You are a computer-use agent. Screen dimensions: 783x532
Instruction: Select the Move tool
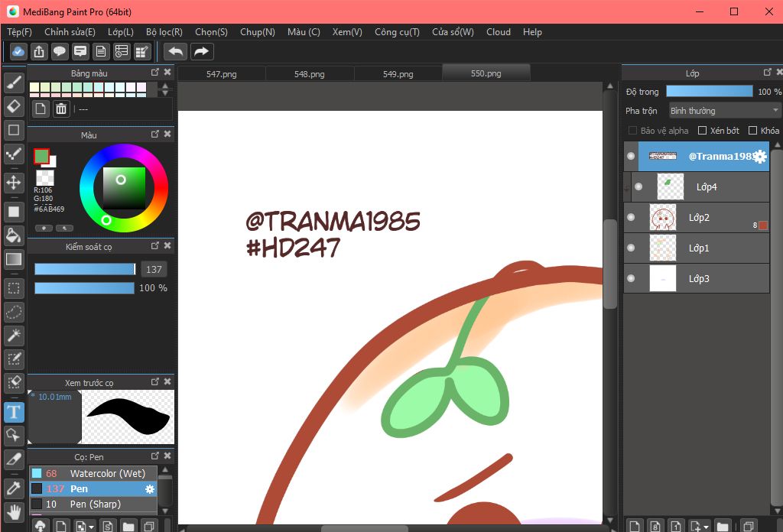pyautogui.click(x=14, y=182)
